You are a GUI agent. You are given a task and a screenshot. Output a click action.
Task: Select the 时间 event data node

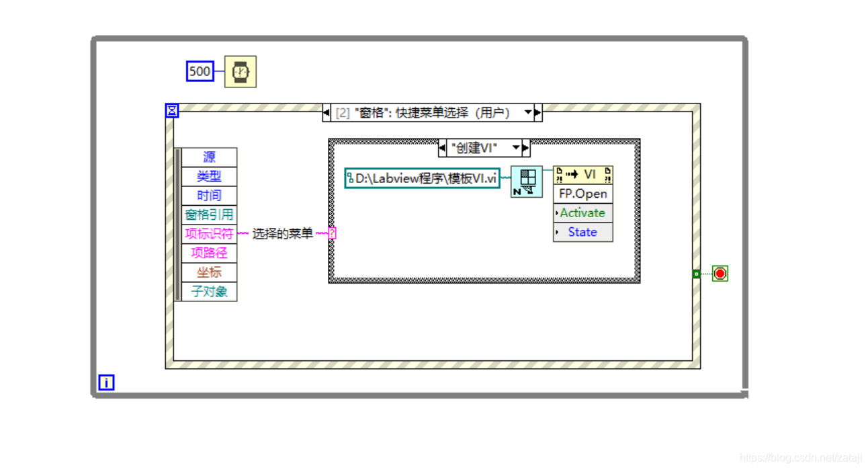coord(209,196)
